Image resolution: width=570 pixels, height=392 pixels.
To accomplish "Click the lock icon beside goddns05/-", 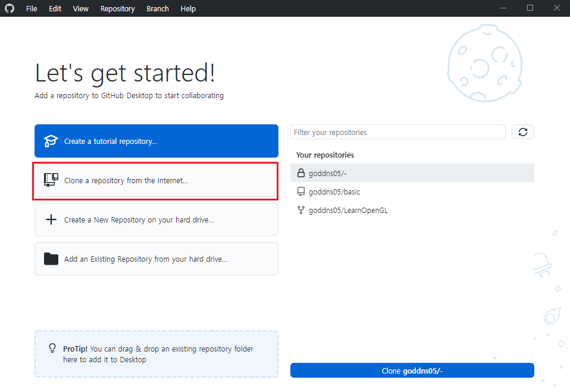I will 301,173.
